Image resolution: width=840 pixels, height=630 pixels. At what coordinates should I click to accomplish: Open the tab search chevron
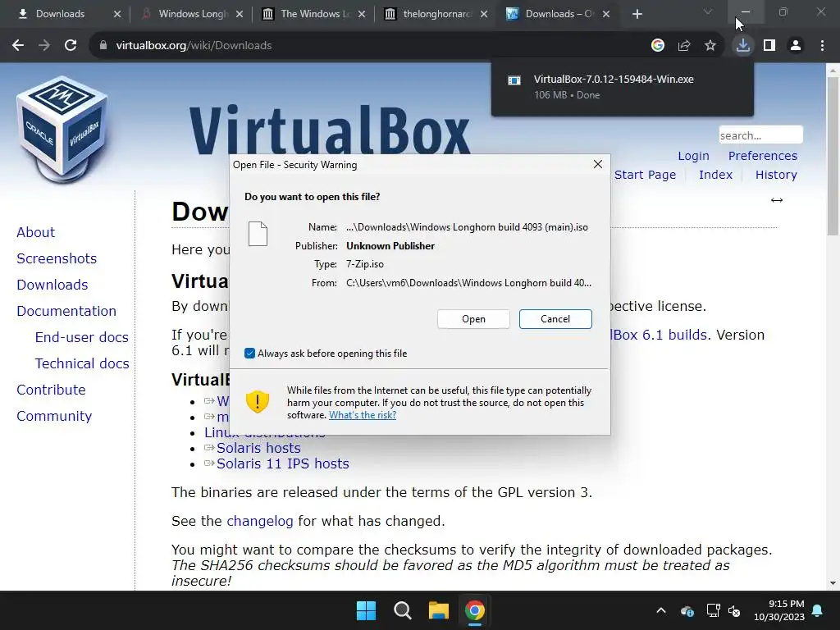click(708, 11)
